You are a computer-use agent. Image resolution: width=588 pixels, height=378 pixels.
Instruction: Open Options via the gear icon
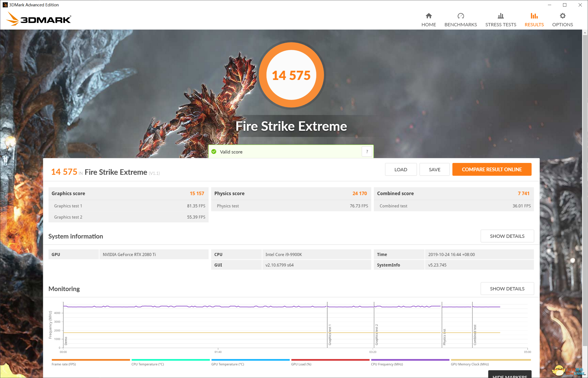tap(562, 16)
